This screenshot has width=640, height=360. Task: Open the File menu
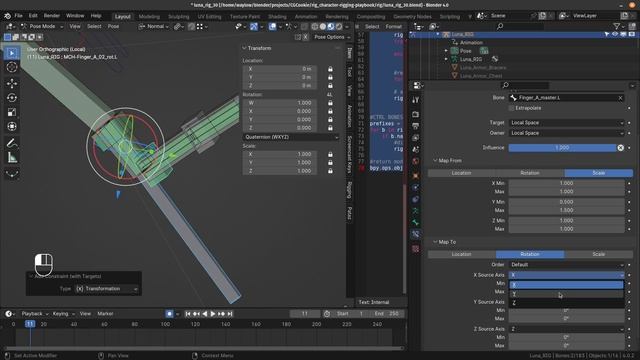click(x=18, y=16)
